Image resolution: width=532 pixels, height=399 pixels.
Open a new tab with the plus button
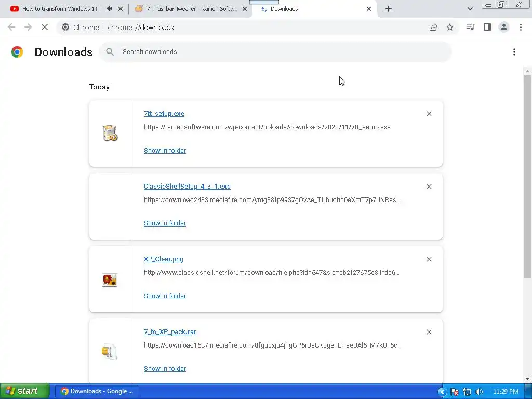(389, 9)
